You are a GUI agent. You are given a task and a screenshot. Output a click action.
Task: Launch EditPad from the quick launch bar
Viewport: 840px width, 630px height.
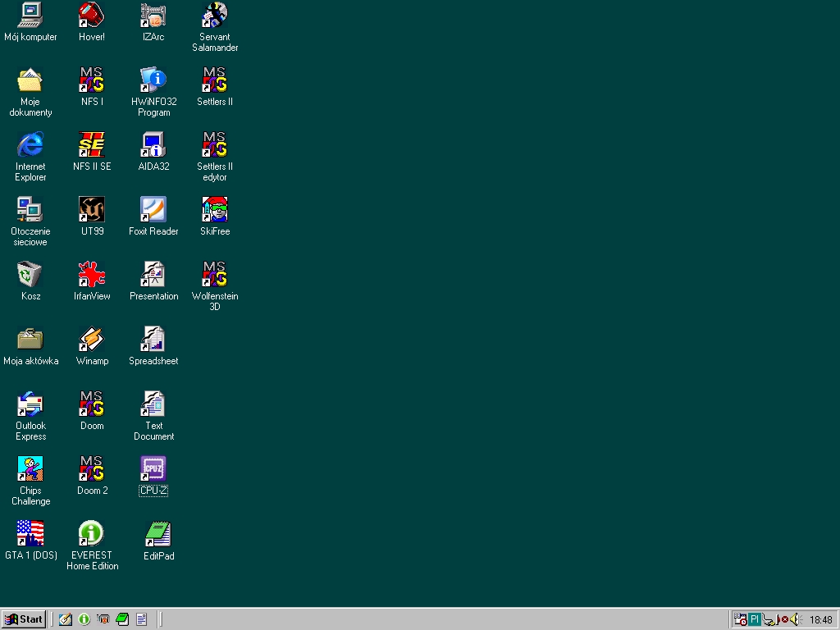click(123, 619)
